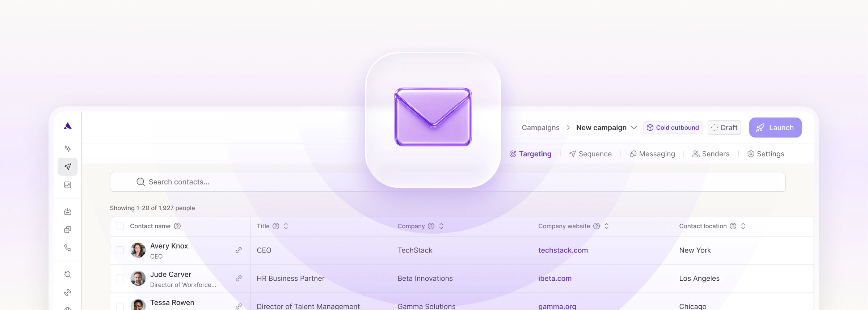This screenshot has width=868, height=310.
Task: Open ibeta.com website link
Action: pos(555,279)
